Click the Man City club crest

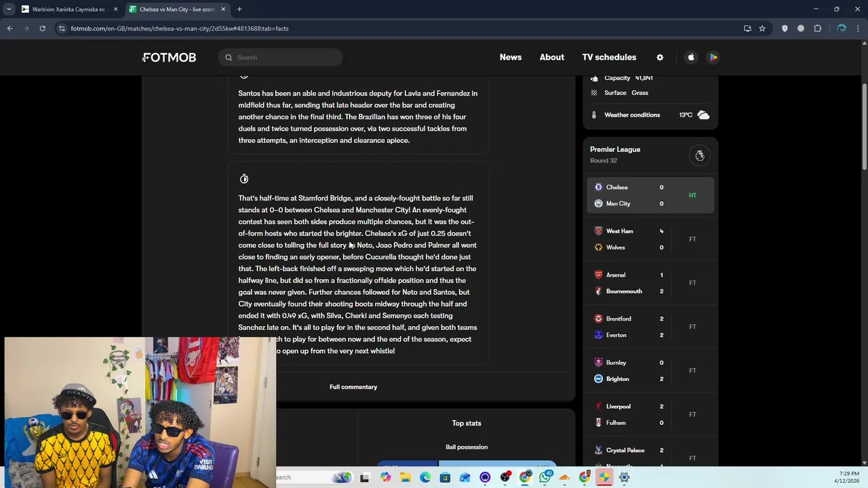(x=598, y=203)
